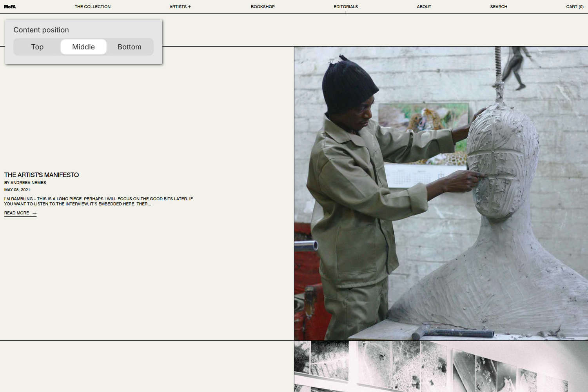View the Cart (0)
This screenshot has height=392, width=588.
click(574, 7)
